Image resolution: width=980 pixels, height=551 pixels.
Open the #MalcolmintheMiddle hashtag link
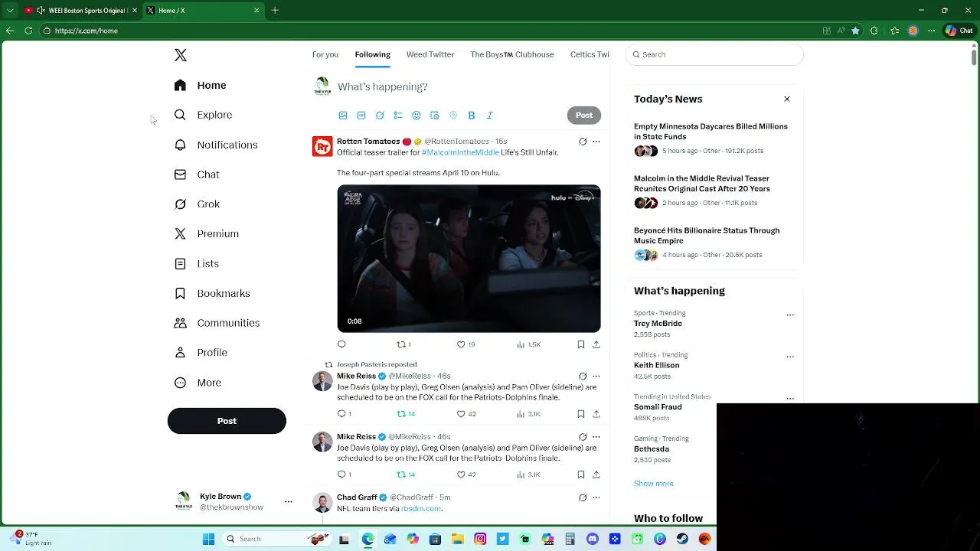[x=460, y=152]
